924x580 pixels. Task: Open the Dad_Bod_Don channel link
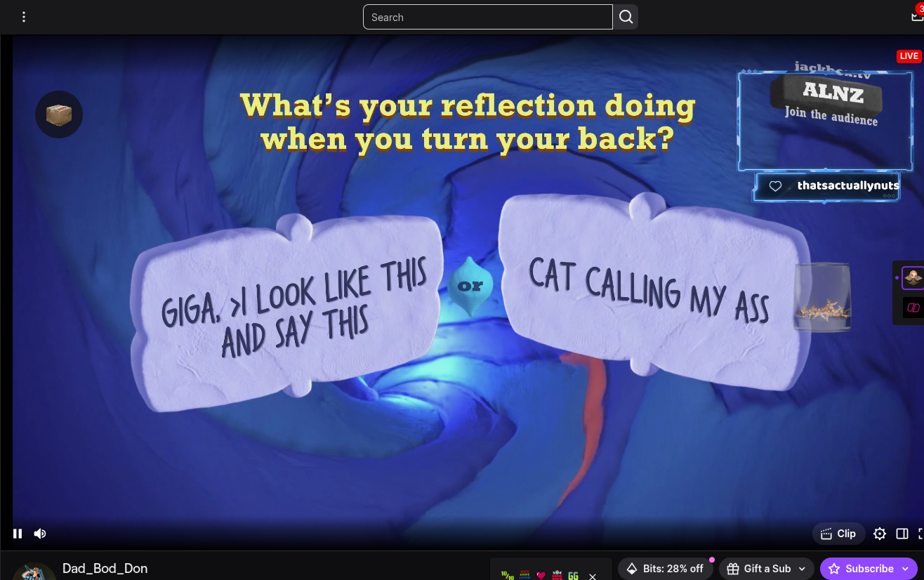[x=105, y=568]
